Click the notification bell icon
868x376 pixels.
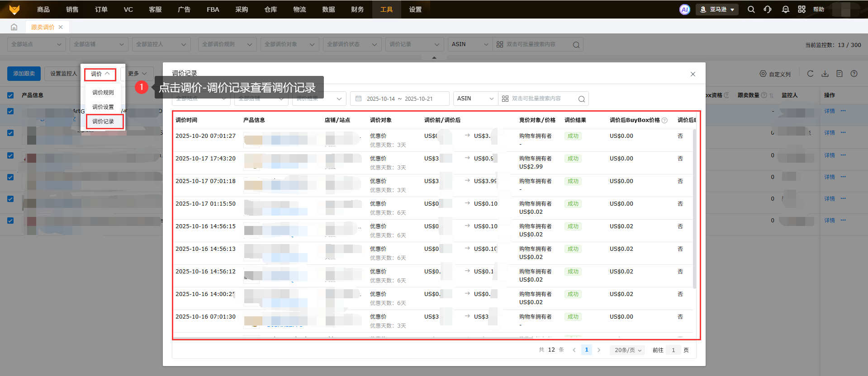point(785,9)
